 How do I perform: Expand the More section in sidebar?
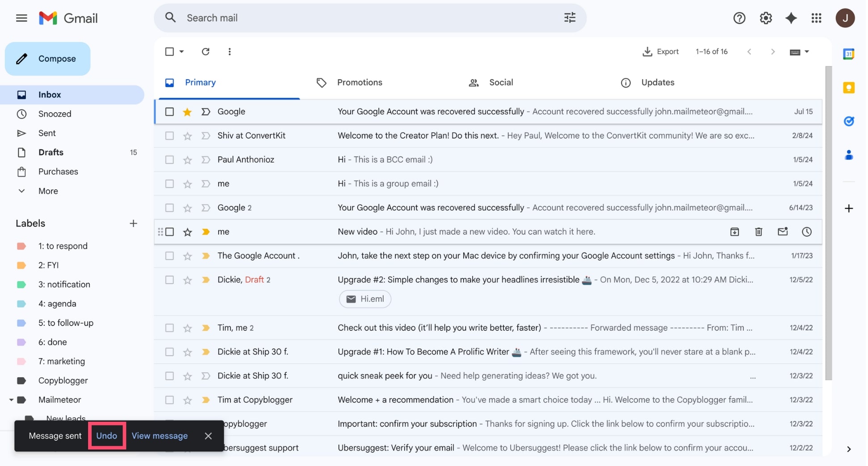22,191
